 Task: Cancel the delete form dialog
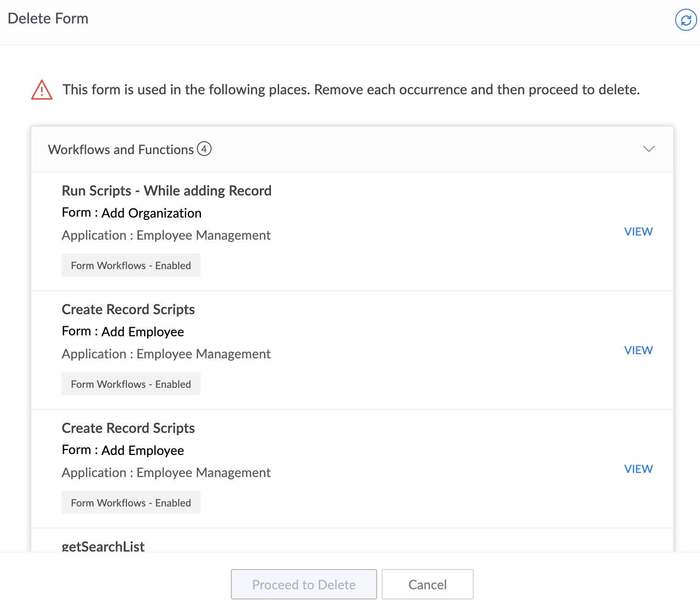427,584
